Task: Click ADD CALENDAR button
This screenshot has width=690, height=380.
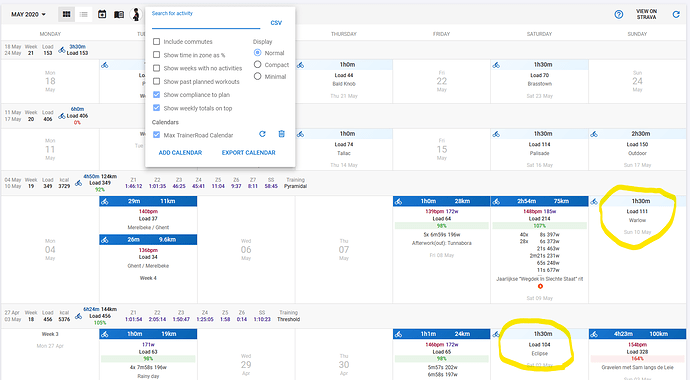Action: pos(180,153)
